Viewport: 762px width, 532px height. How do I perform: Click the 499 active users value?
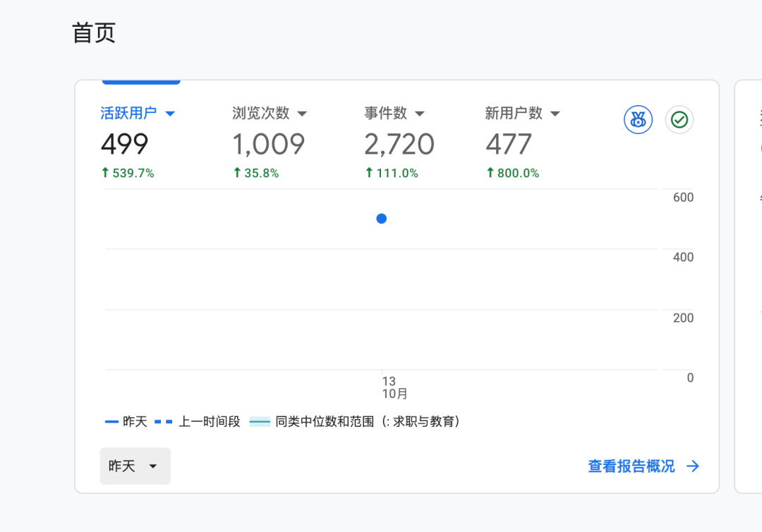click(x=124, y=145)
